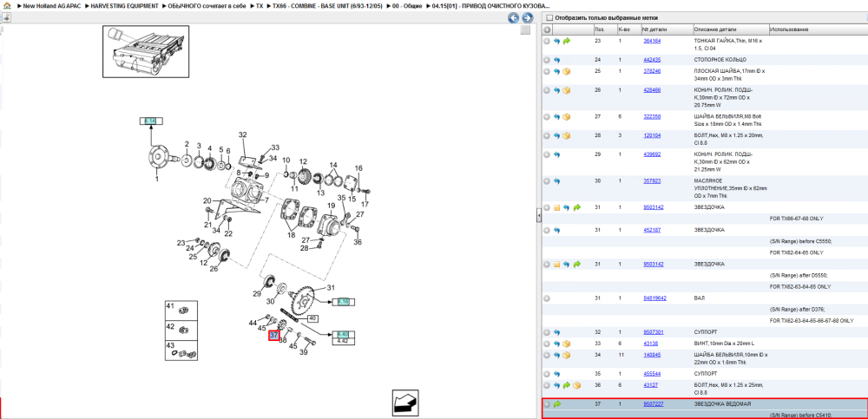This screenshot has height=419, width=868.
Task: Open TX66 - COMBINE - BASE UNIT breadcrumb
Action: [x=327, y=5]
